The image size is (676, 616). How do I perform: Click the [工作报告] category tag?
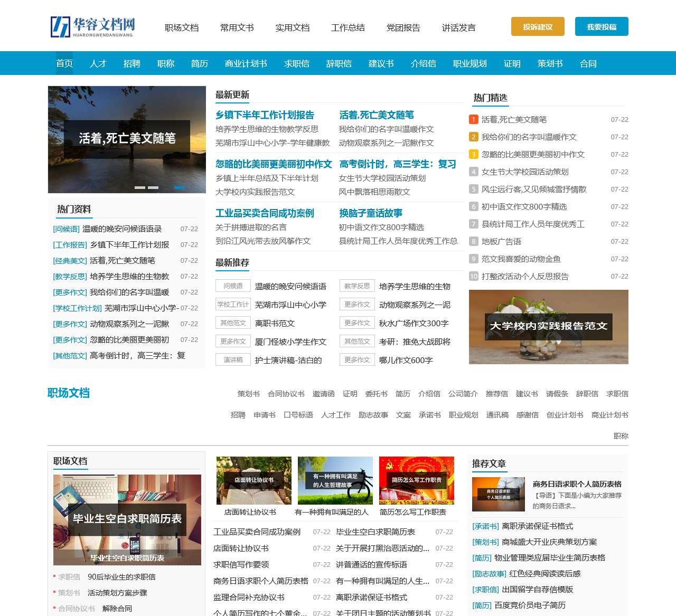pyautogui.click(x=70, y=245)
